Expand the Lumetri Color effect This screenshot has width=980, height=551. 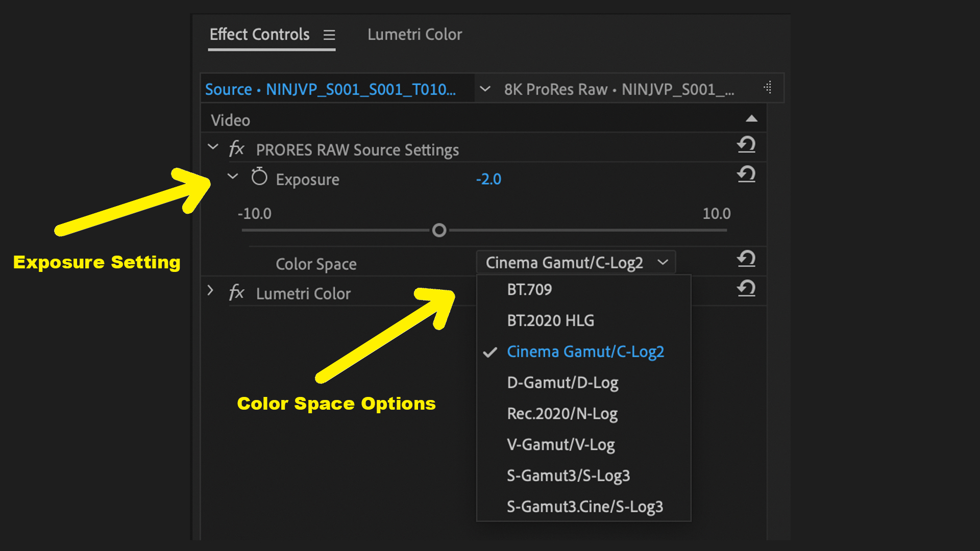tap(210, 291)
